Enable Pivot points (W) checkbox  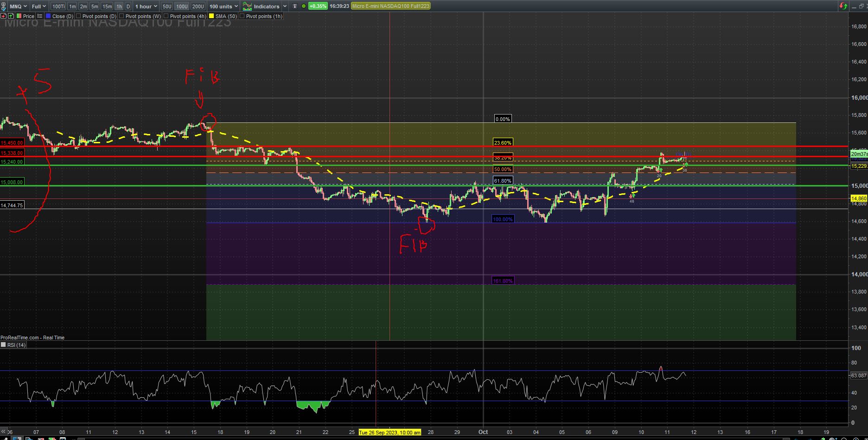tap(121, 16)
